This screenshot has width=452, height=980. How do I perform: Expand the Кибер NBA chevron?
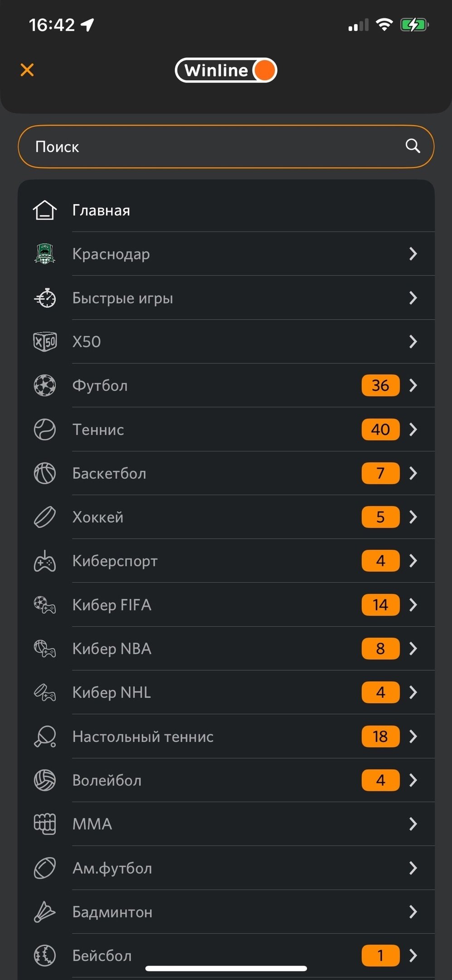(413, 649)
